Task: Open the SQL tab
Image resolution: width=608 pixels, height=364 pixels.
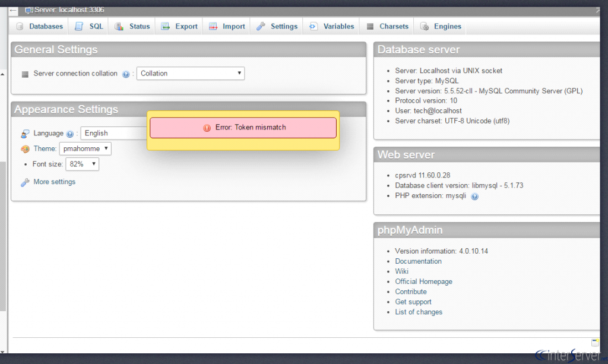Action: point(89,26)
